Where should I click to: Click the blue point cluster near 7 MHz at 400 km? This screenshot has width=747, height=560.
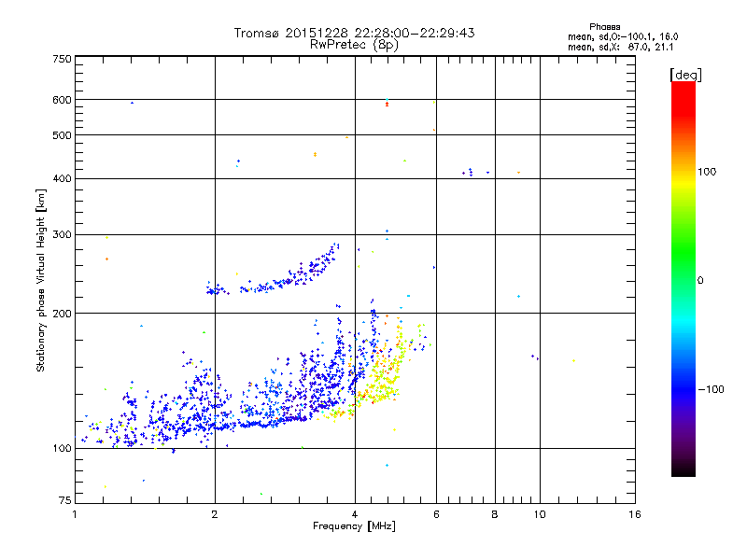[471, 172]
